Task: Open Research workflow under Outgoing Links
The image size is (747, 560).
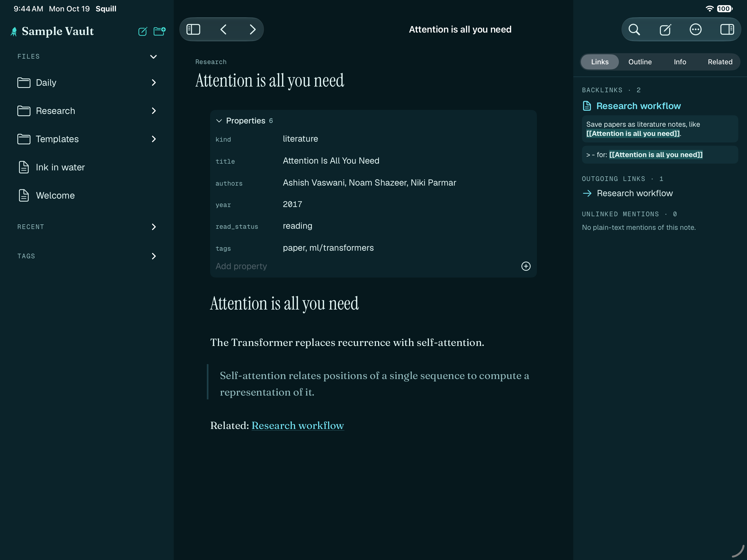Action: click(635, 193)
